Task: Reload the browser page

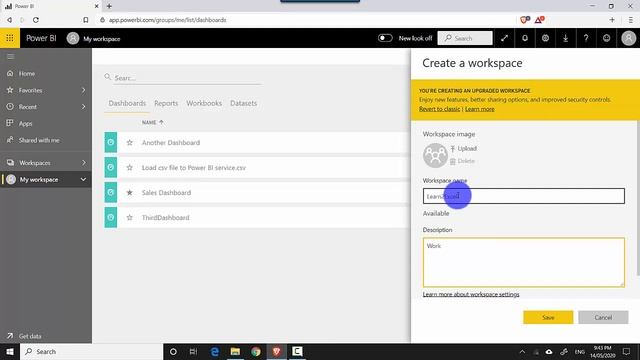Action: [36, 20]
